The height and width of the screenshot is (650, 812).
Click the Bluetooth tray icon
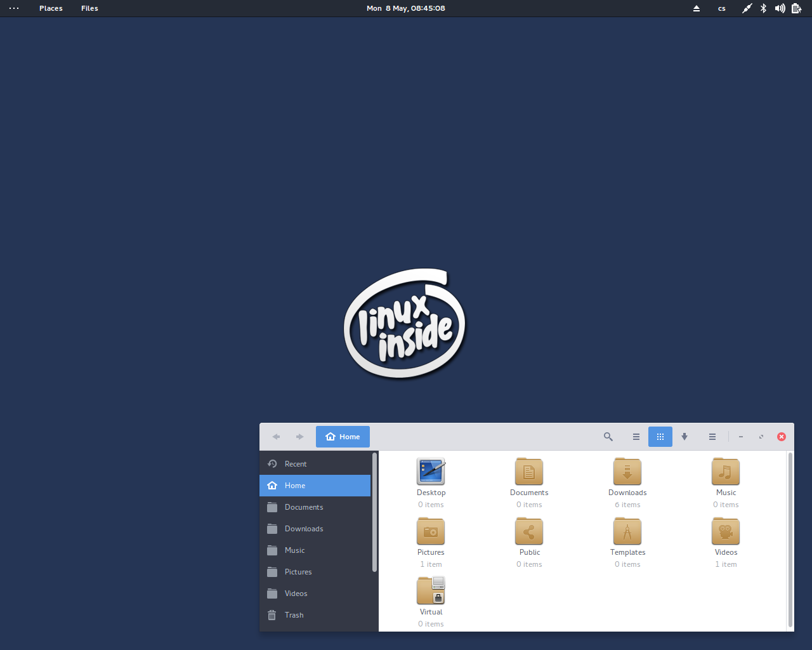pyautogui.click(x=764, y=8)
